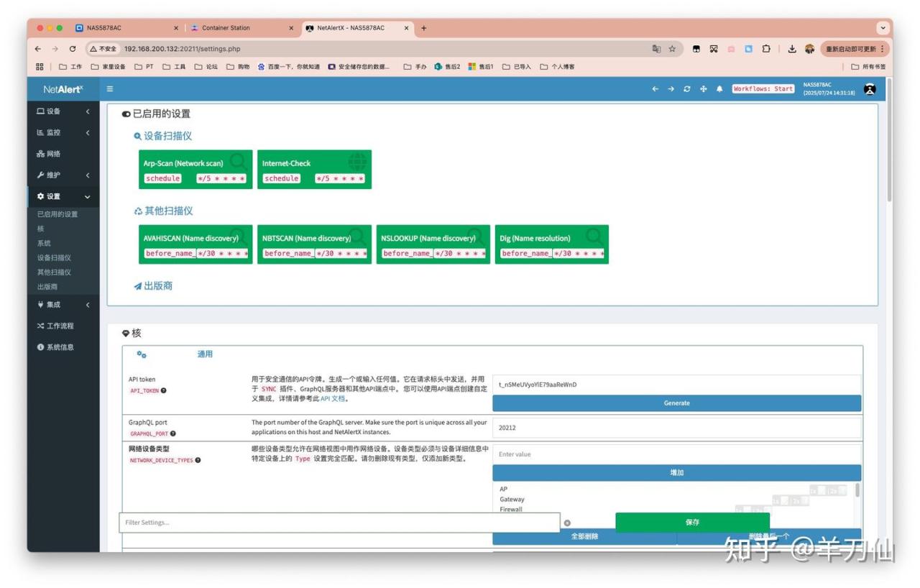
Task: Click the refresh icon in NetAlertX header
Action: [x=687, y=89]
